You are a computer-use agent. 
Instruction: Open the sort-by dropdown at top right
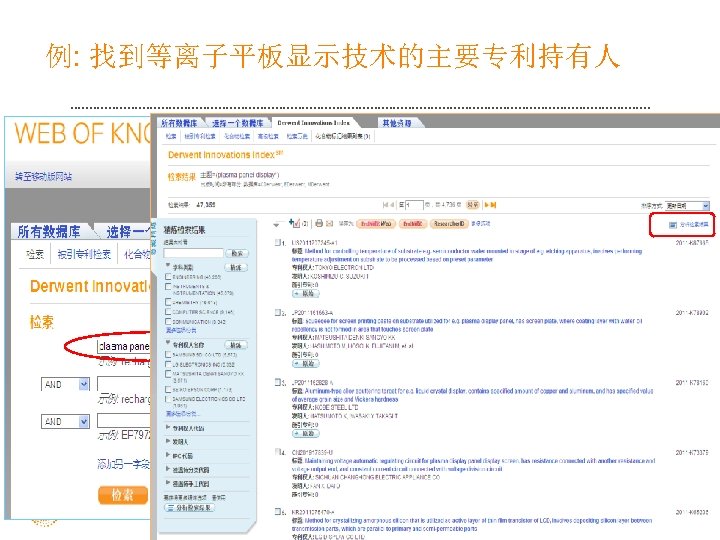click(687, 206)
